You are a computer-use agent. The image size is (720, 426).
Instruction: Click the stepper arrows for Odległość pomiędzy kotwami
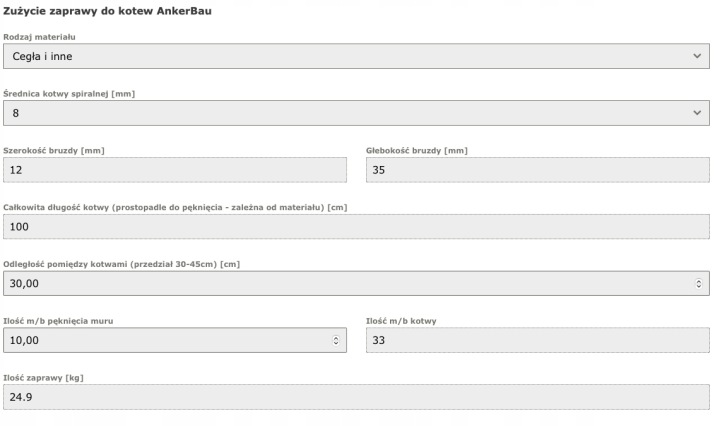coord(698,284)
